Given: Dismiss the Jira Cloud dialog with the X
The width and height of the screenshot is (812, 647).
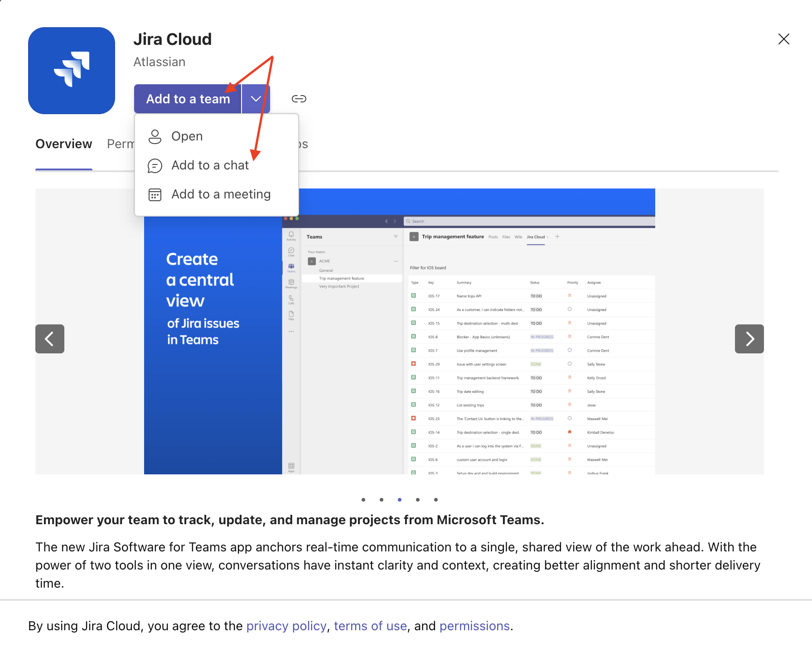Looking at the screenshot, I should [783, 39].
